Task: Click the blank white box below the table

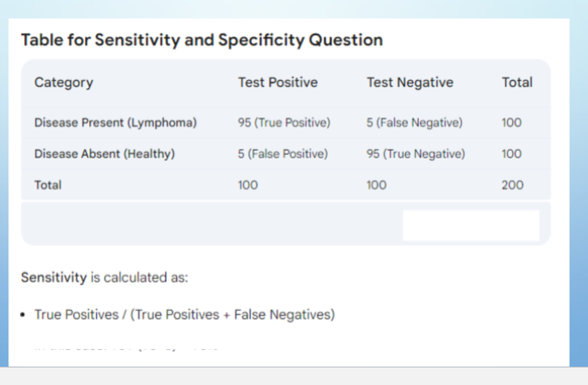Action: 471,225
